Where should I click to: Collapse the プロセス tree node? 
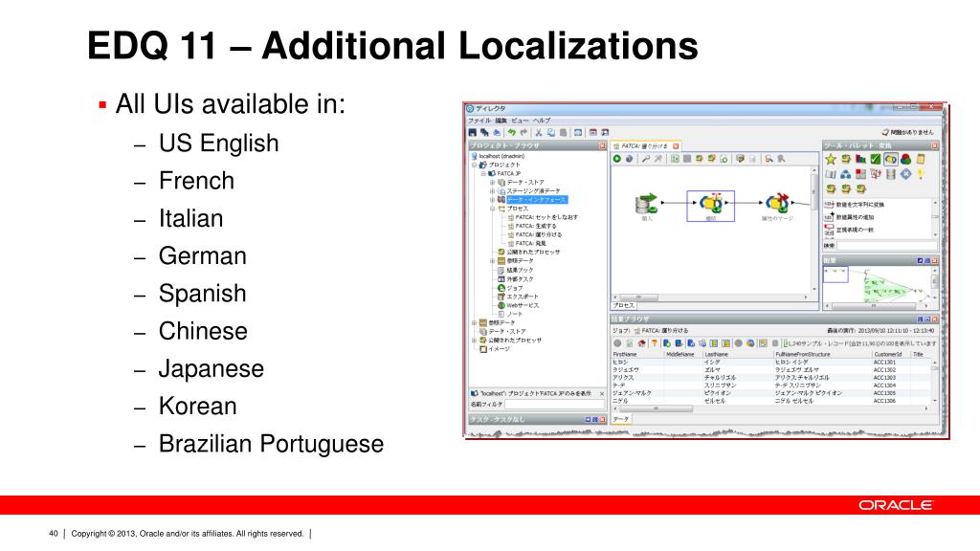(492, 209)
